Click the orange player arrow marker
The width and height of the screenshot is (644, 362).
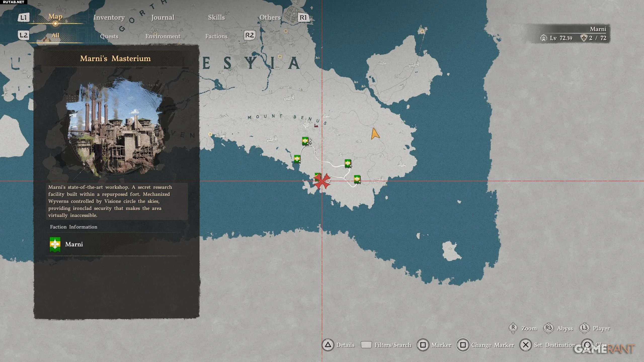tap(375, 134)
